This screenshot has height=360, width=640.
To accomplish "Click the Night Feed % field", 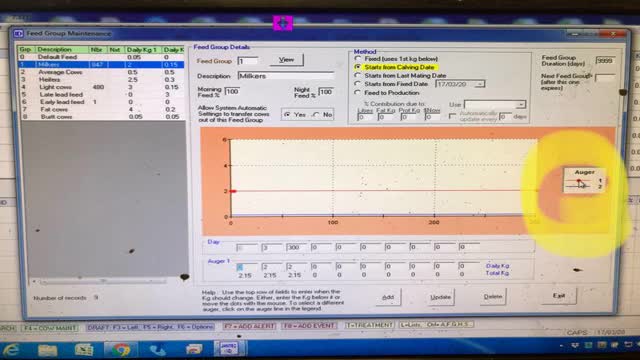I will tap(326, 92).
